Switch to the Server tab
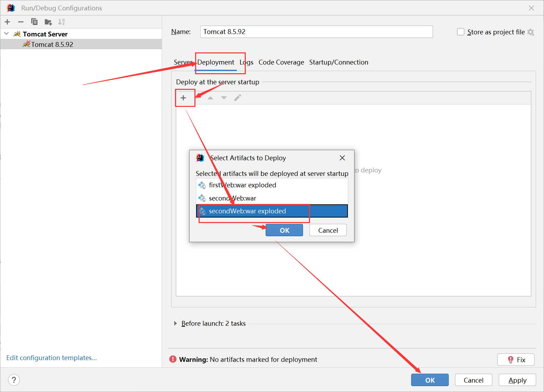Screen dimensions: 544x392 183,62
